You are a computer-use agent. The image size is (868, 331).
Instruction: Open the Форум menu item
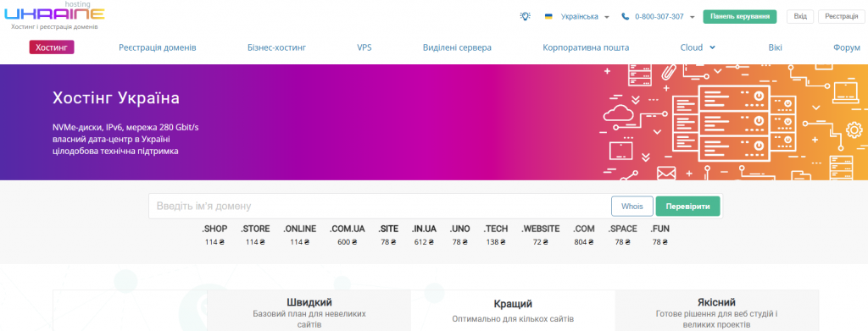click(847, 47)
